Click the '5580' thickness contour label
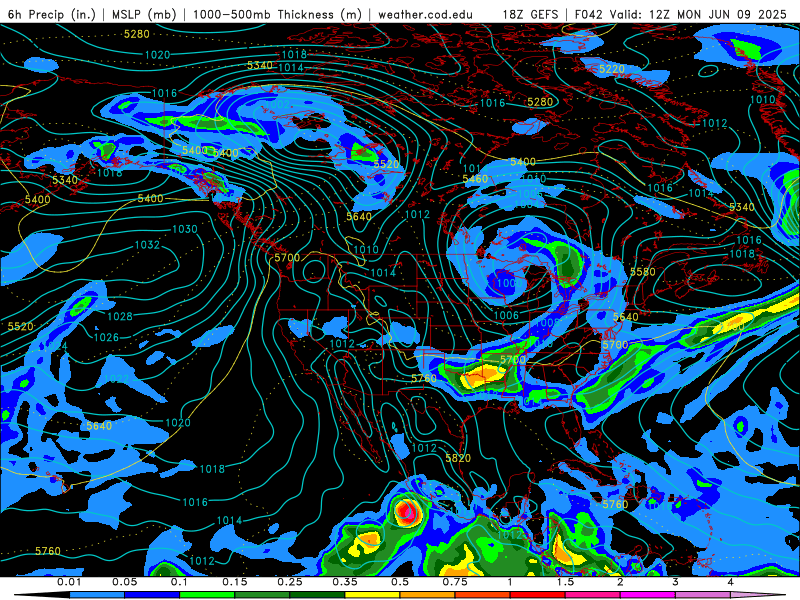Image resolution: width=800 pixels, height=600 pixels. point(643,272)
